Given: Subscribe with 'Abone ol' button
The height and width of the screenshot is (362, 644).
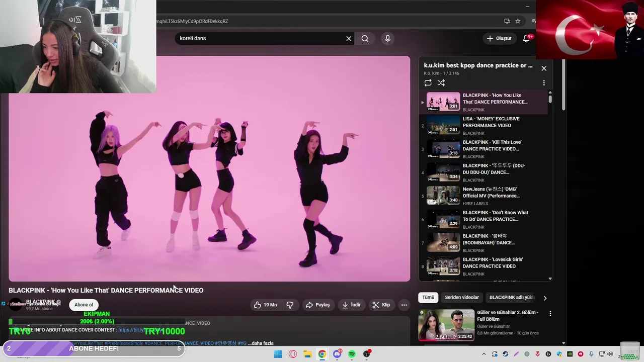Looking at the screenshot, I should [x=84, y=305].
